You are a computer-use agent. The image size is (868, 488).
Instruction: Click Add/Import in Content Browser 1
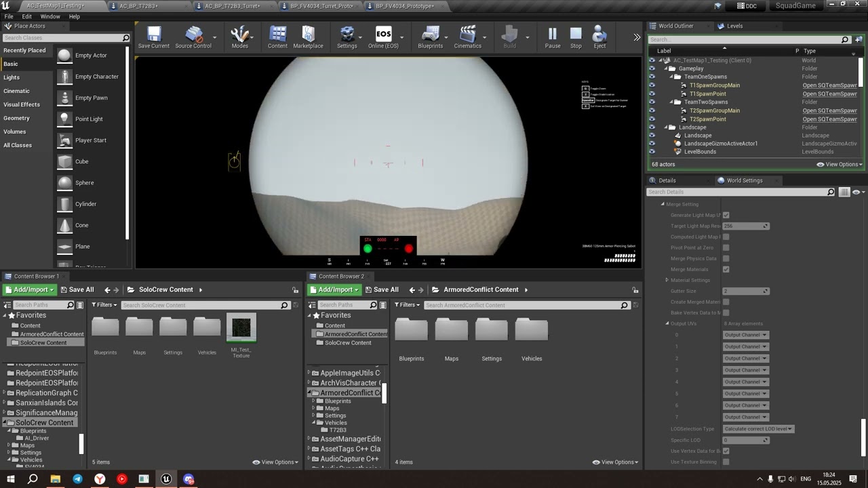point(31,289)
